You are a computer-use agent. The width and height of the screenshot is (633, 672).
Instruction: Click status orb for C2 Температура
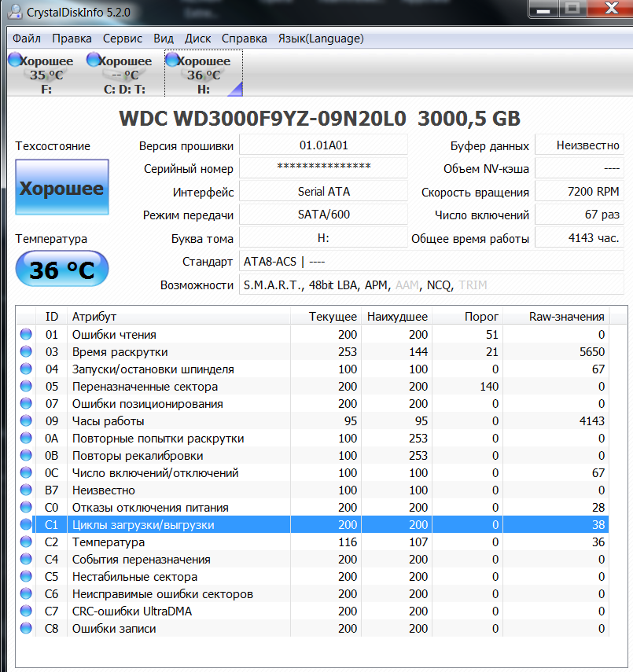[x=26, y=542]
